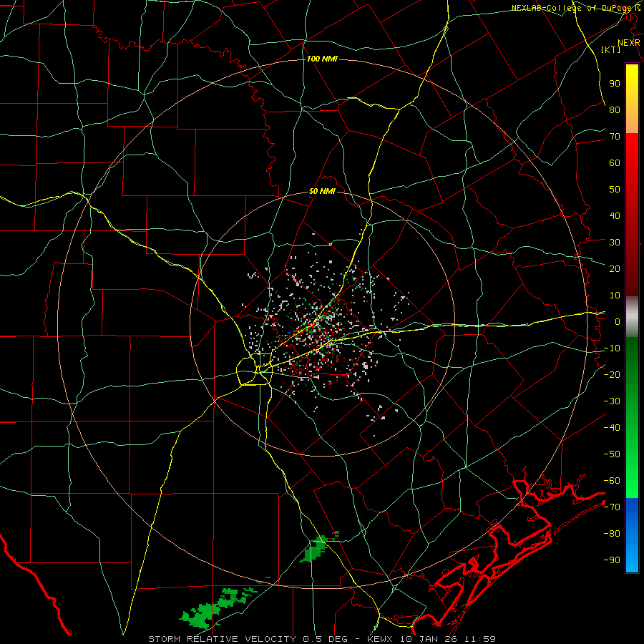
Task: Click the "50 NMI" range ring label
Action: pyautogui.click(x=323, y=191)
